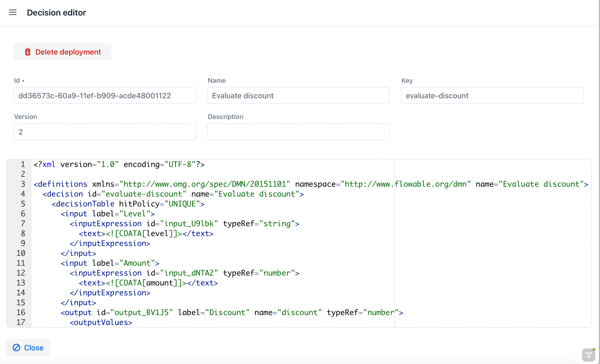The height and width of the screenshot is (364, 600).
Task: Click the decisionTable hitPolicy UNIQUE line
Action: tap(128, 204)
